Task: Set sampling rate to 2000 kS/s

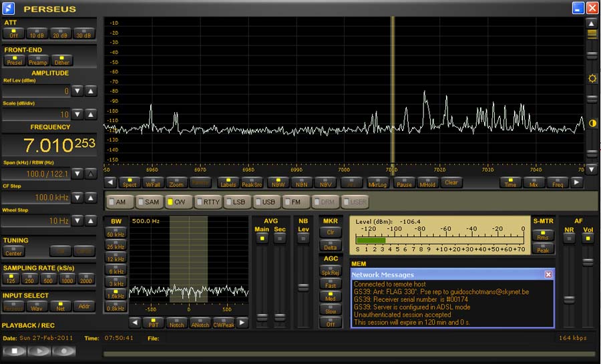Action: (86, 279)
